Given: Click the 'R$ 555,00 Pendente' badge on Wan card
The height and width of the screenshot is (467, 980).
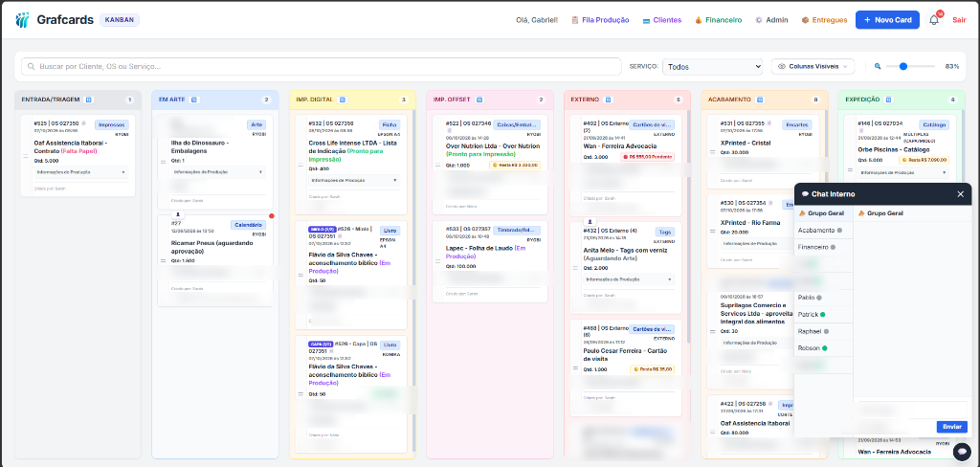Looking at the screenshot, I should coord(648,157).
